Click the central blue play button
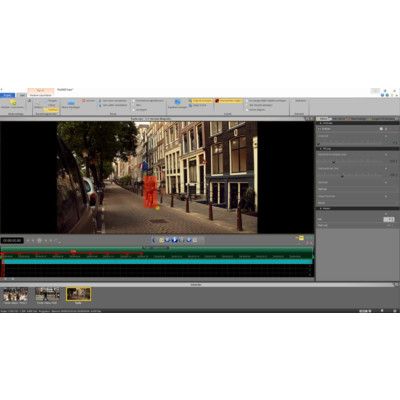The height and width of the screenshot is (400, 400). 174,240
